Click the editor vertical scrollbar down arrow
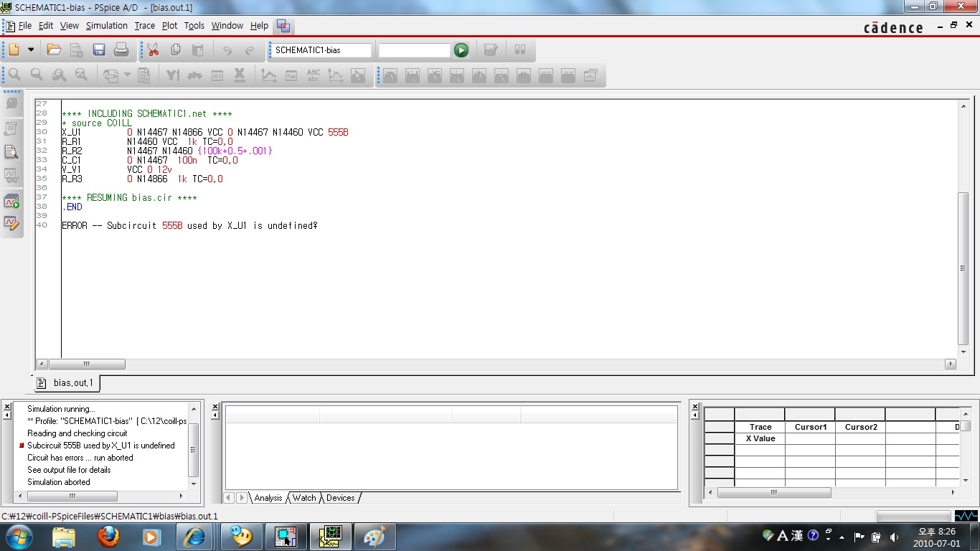Viewport: 980px width, 551px height. 963,352
